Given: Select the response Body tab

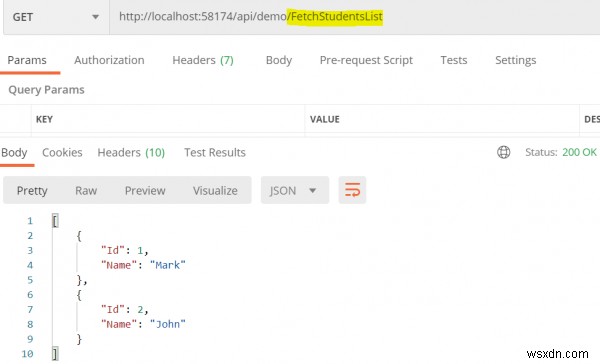Looking at the screenshot, I should coord(14,152).
